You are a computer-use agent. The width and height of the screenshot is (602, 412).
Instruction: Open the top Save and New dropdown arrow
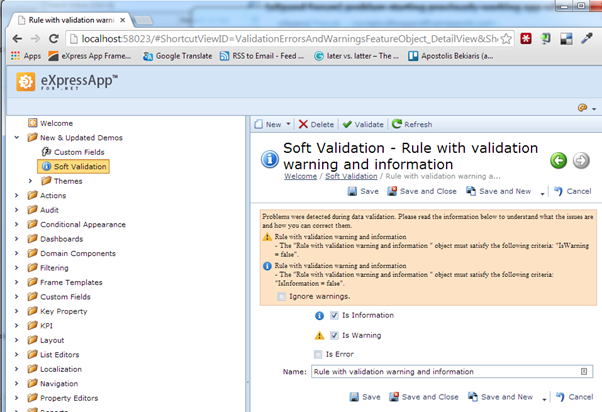(542, 193)
